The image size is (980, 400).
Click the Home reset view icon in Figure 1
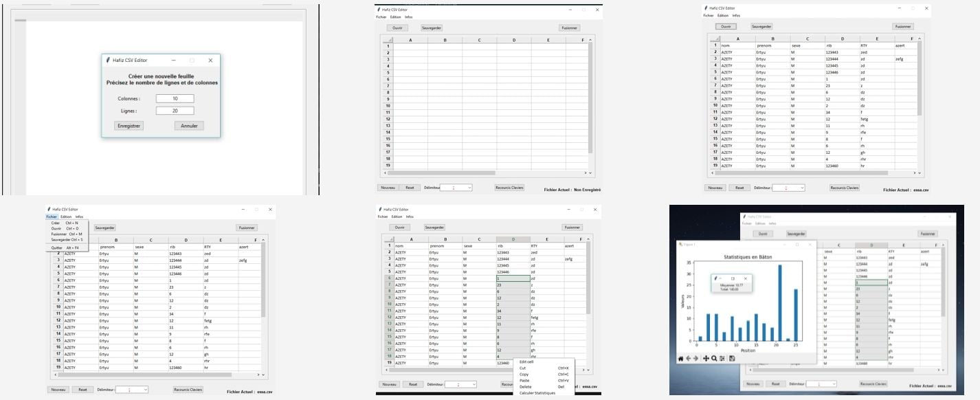tap(681, 358)
